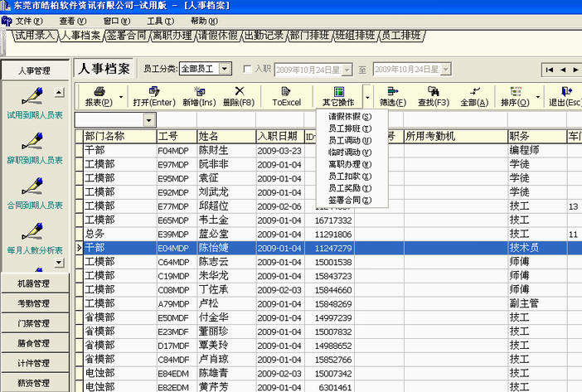Expand the 其它操作 dropdown arrow
This screenshot has height=392, width=582.
point(367,97)
